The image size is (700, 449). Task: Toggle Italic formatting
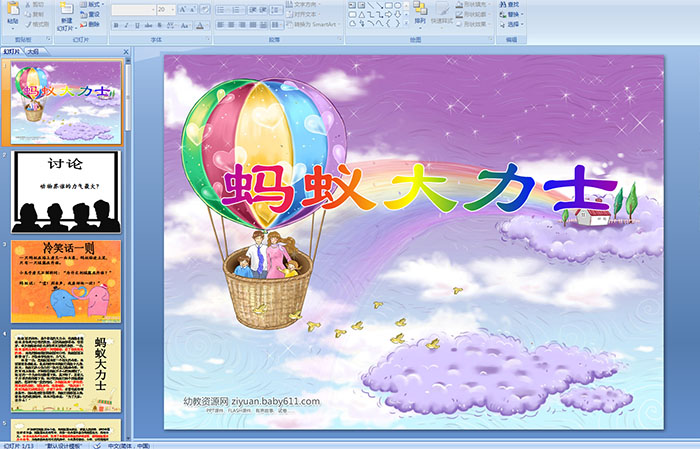point(126,25)
